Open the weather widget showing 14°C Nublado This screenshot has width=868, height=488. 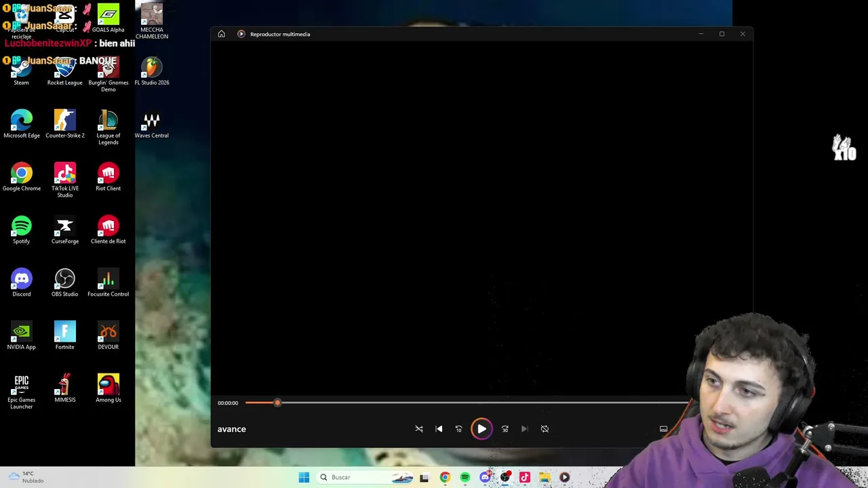(27, 477)
